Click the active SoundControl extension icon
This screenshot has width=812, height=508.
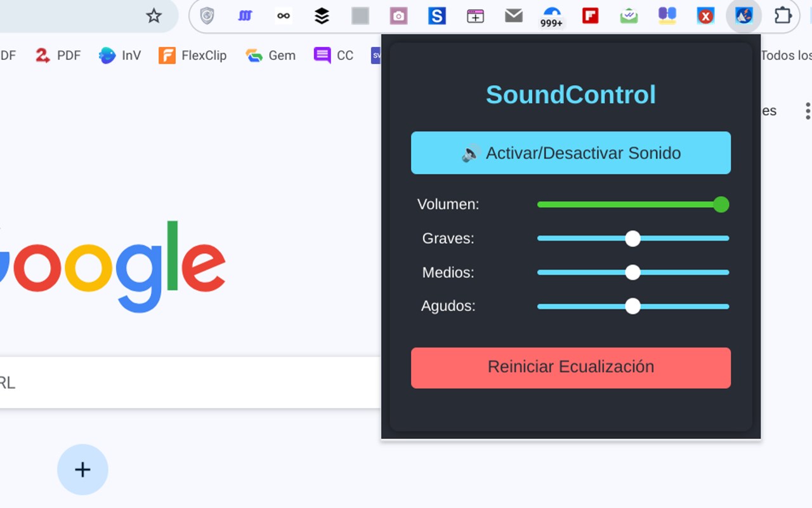743,16
